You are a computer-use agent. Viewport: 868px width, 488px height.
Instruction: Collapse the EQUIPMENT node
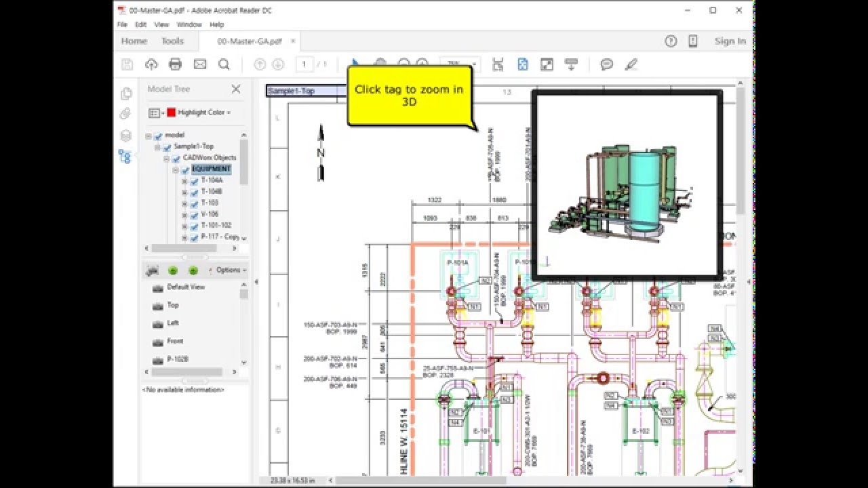coord(175,169)
